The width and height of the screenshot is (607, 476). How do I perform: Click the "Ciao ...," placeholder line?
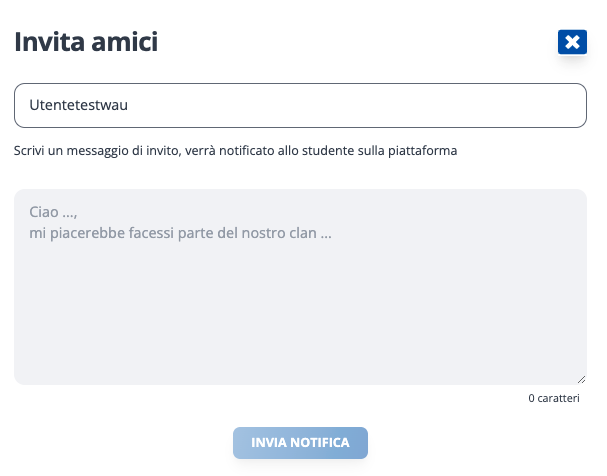tap(53, 212)
